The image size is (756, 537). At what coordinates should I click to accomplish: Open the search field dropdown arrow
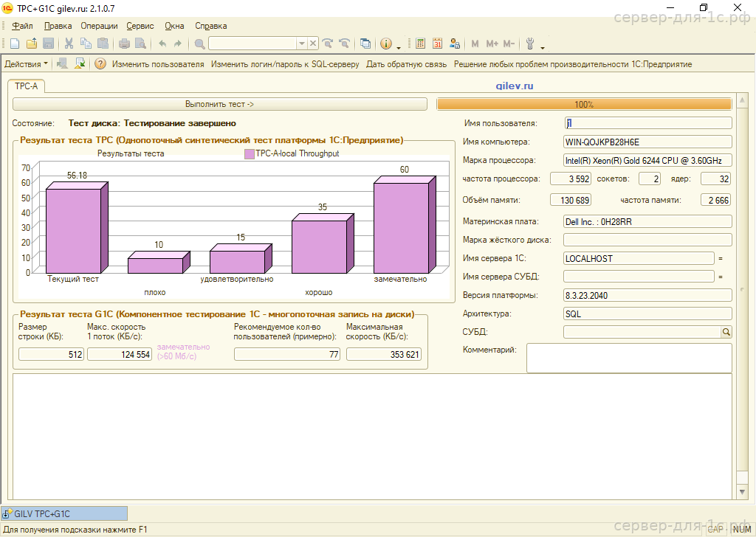pos(303,44)
